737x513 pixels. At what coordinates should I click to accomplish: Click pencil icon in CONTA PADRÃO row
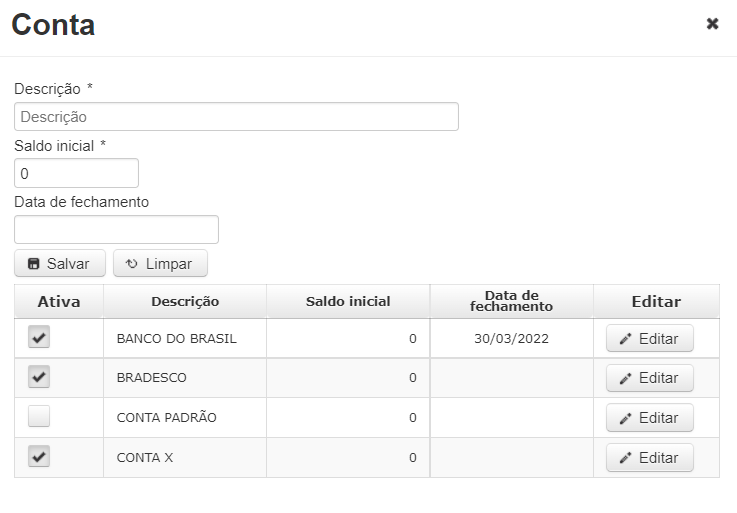pos(625,418)
